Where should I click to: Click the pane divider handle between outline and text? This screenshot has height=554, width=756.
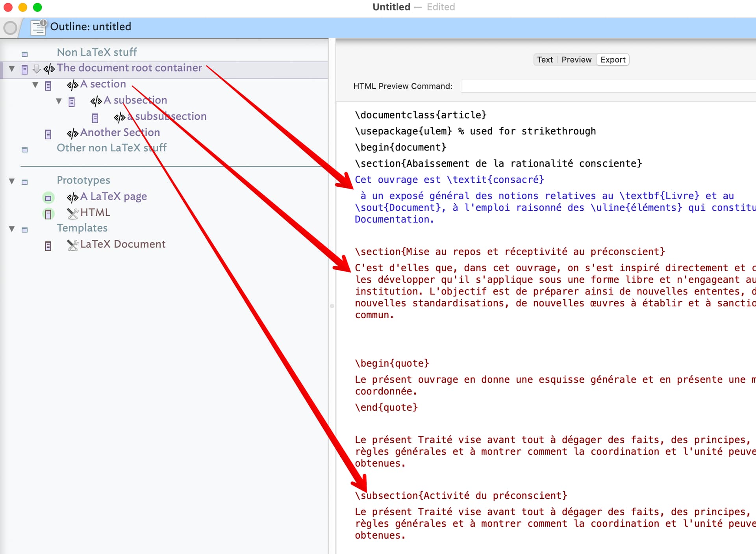click(332, 306)
